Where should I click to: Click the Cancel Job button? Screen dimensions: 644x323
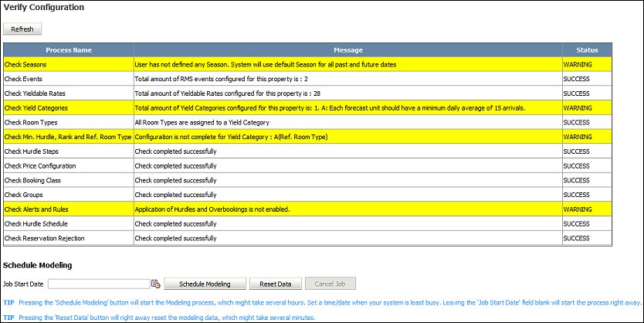coord(330,284)
